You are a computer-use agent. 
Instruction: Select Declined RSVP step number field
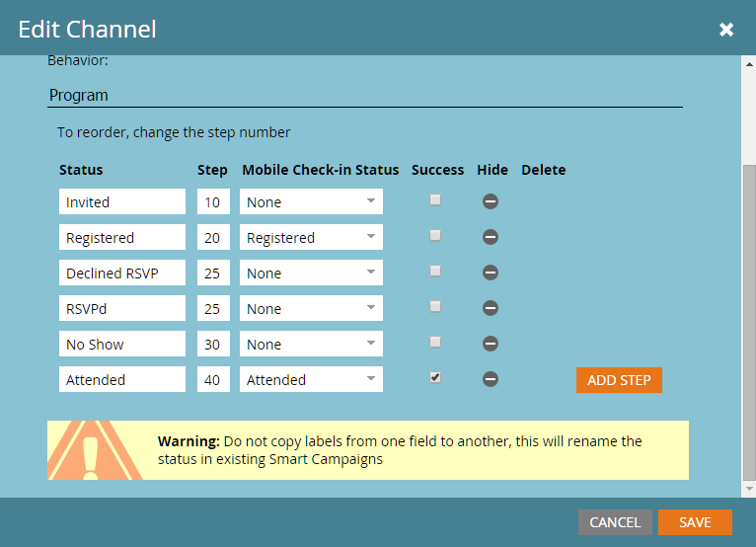point(213,273)
